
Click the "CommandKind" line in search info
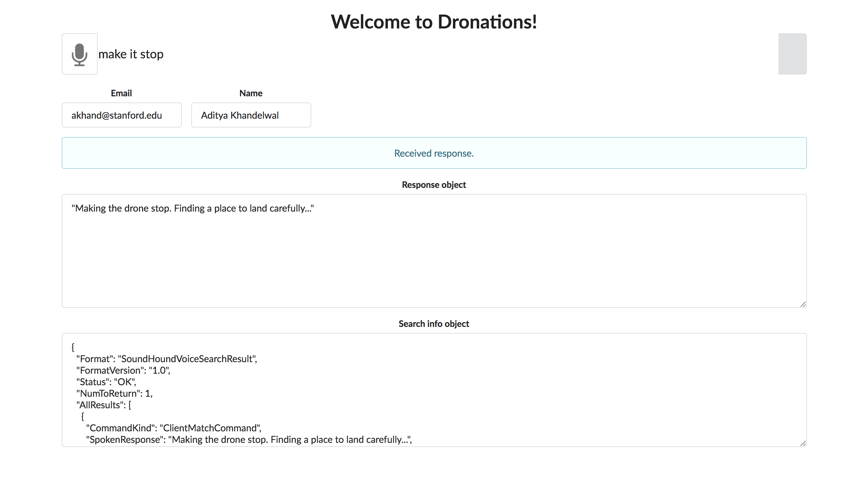(x=174, y=428)
